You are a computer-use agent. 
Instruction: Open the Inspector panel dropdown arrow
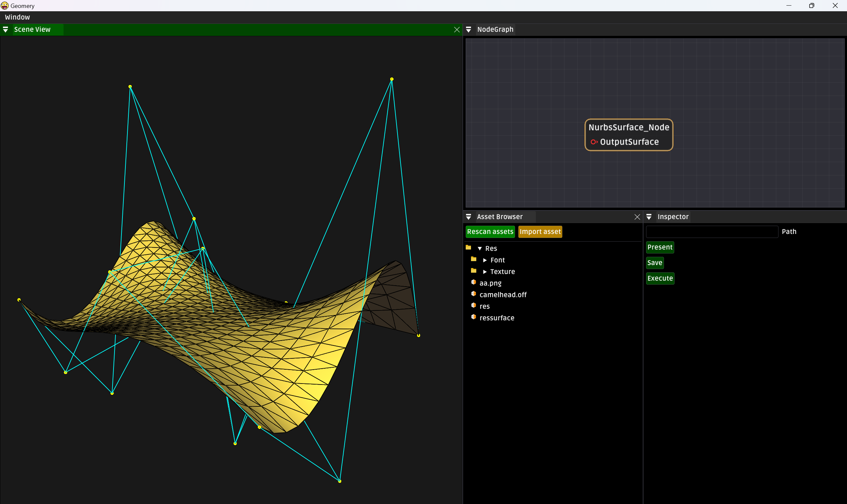(x=649, y=217)
